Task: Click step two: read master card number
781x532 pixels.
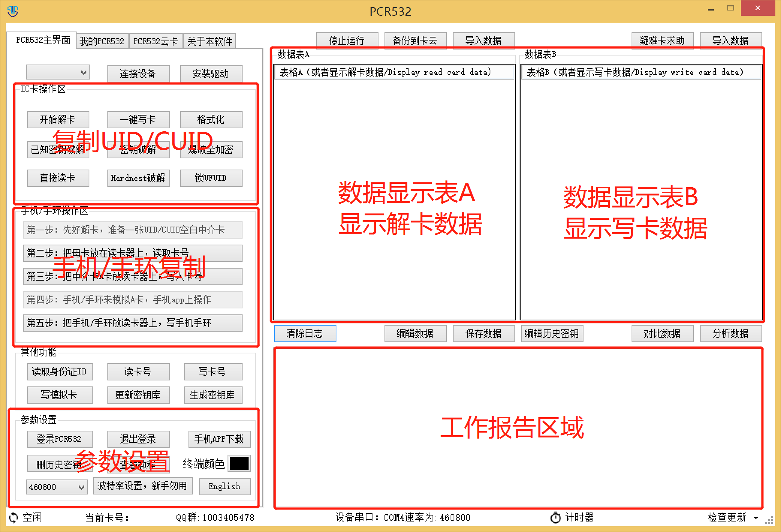Action: 133,253
